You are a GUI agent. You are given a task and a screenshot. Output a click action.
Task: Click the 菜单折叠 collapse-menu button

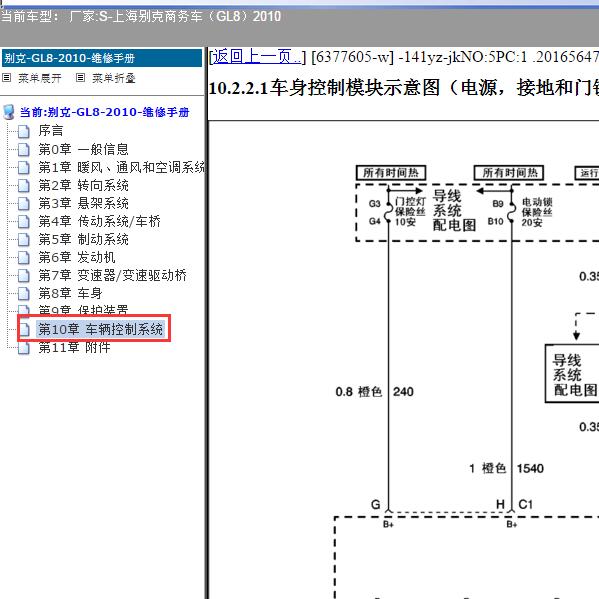click(114, 78)
